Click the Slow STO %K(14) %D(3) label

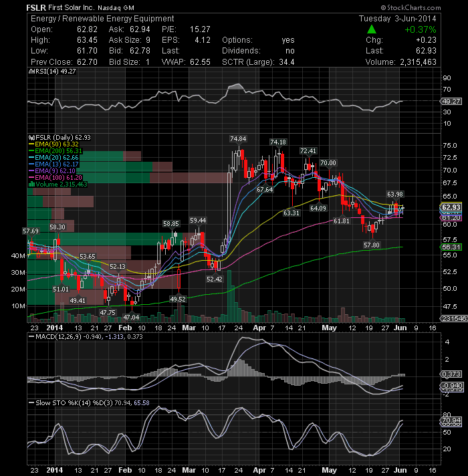[74, 403]
